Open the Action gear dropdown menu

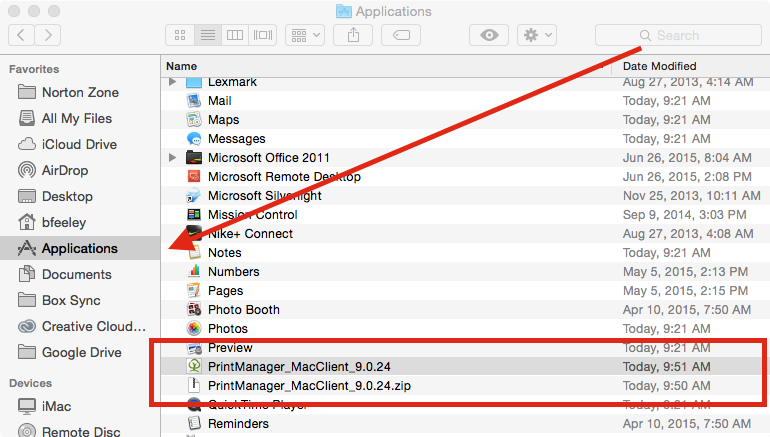pos(537,35)
